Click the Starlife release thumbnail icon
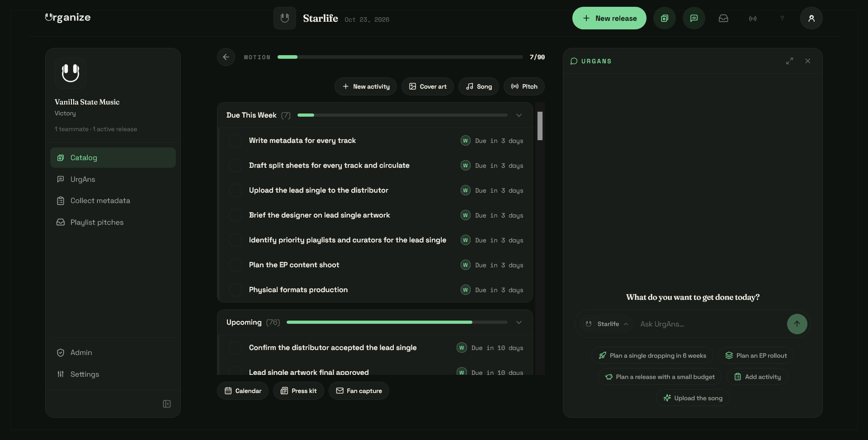 click(285, 18)
